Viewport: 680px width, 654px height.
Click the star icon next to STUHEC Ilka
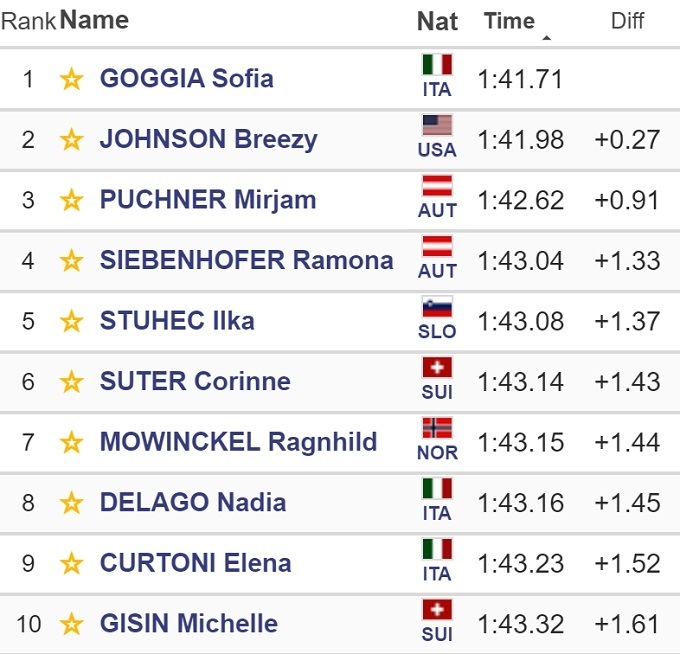tap(71, 322)
